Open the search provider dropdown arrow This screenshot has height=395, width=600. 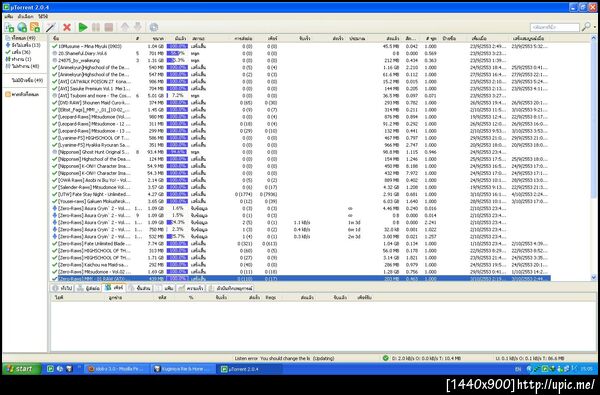594,27
